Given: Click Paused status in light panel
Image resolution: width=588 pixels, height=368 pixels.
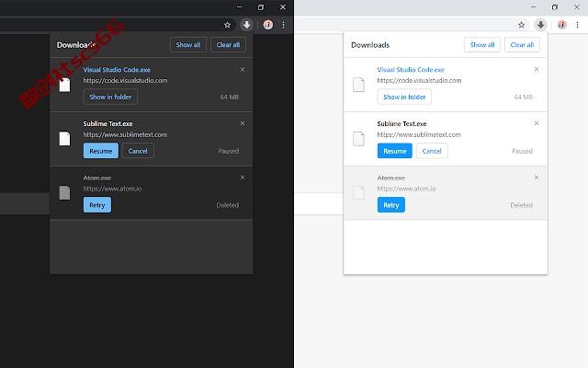Looking at the screenshot, I should click(x=523, y=151).
